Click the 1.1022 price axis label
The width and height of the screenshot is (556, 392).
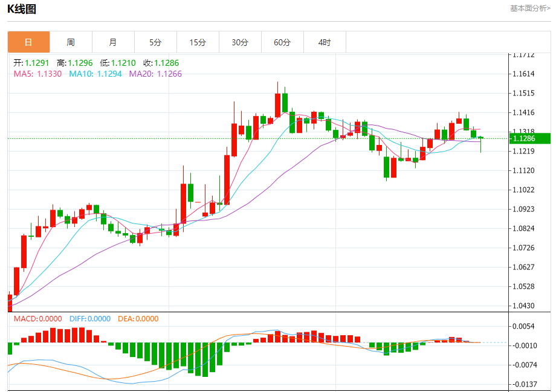(523, 190)
